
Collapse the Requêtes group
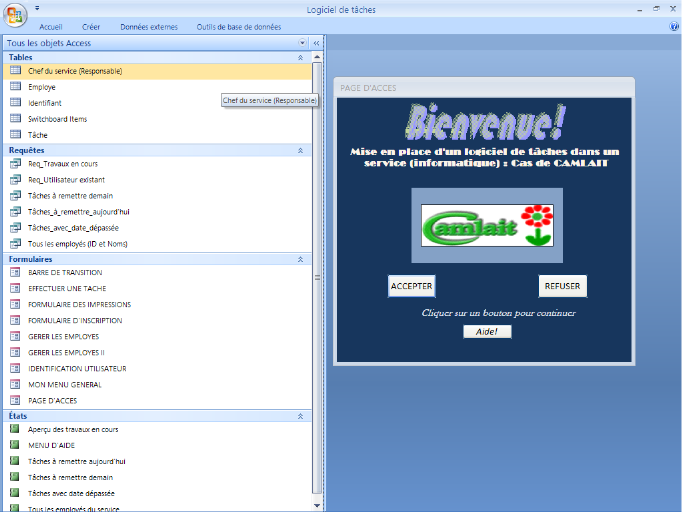(300, 151)
